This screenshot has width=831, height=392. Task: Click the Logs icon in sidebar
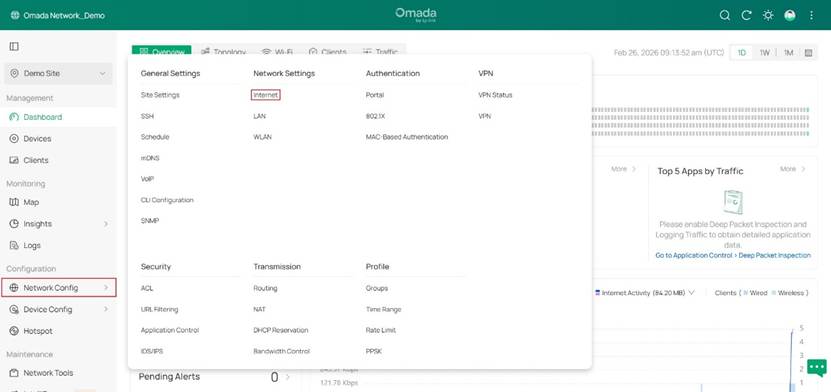14,246
